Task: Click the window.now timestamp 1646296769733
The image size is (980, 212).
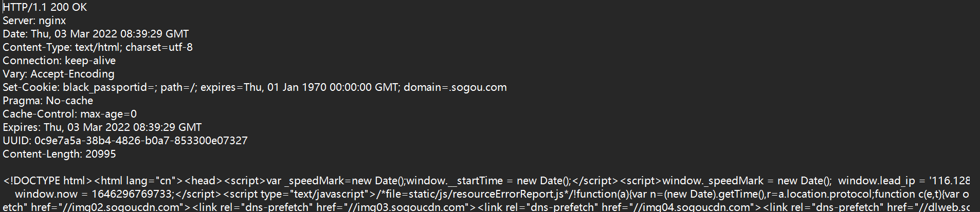Action: (x=133, y=194)
